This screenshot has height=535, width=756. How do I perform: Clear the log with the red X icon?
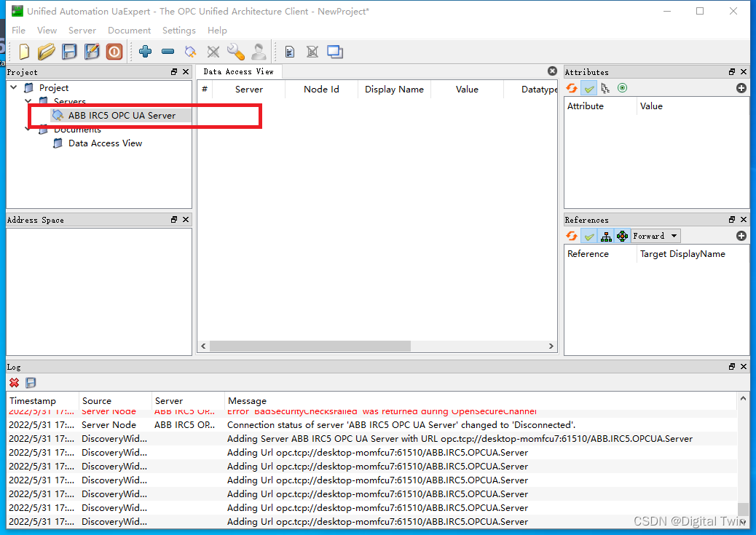click(14, 383)
